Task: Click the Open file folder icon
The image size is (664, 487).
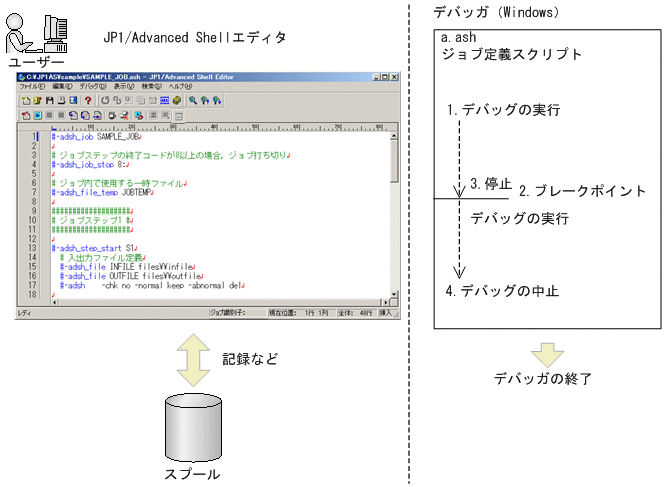Action: pos(37,100)
